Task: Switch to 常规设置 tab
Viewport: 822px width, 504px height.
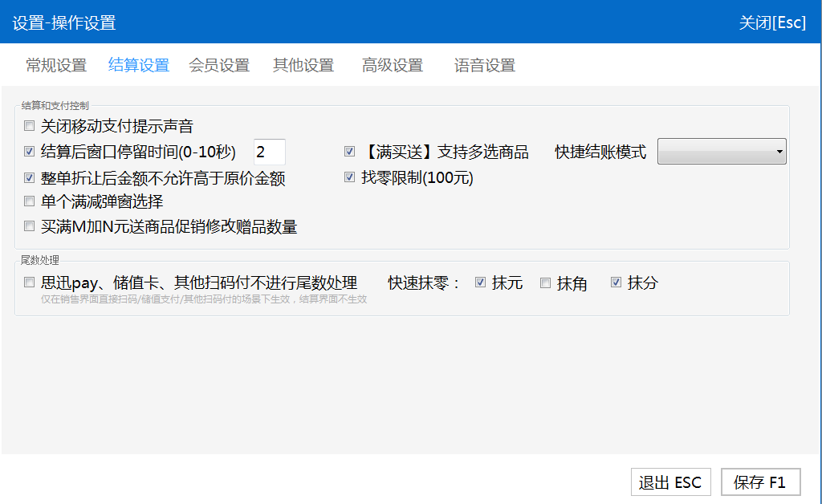Action: pyautogui.click(x=56, y=66)
